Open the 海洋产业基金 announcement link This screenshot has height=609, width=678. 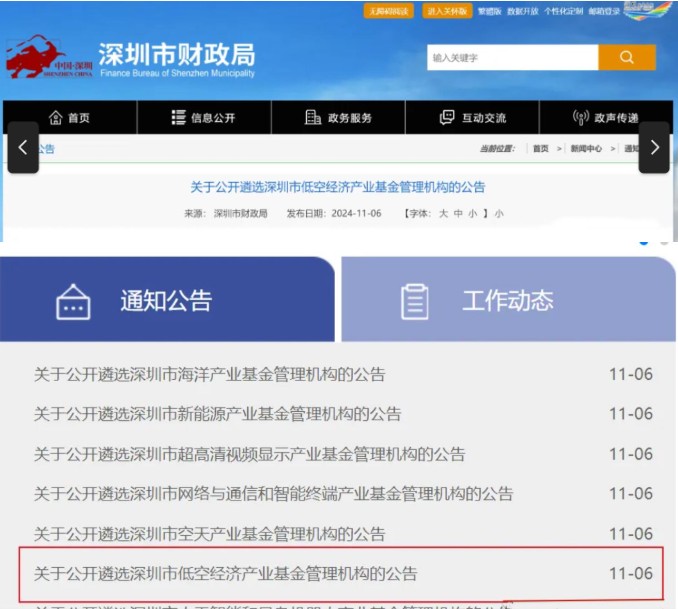click(209, 374)
